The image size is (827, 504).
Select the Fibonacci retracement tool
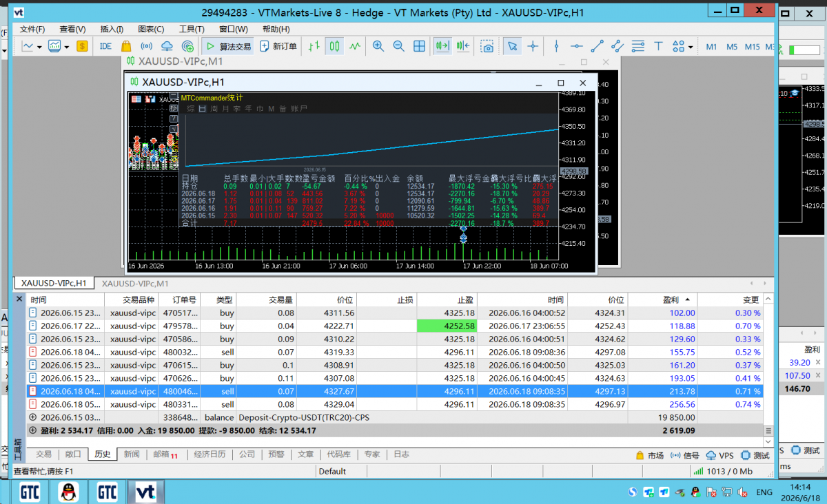[638, 46]
